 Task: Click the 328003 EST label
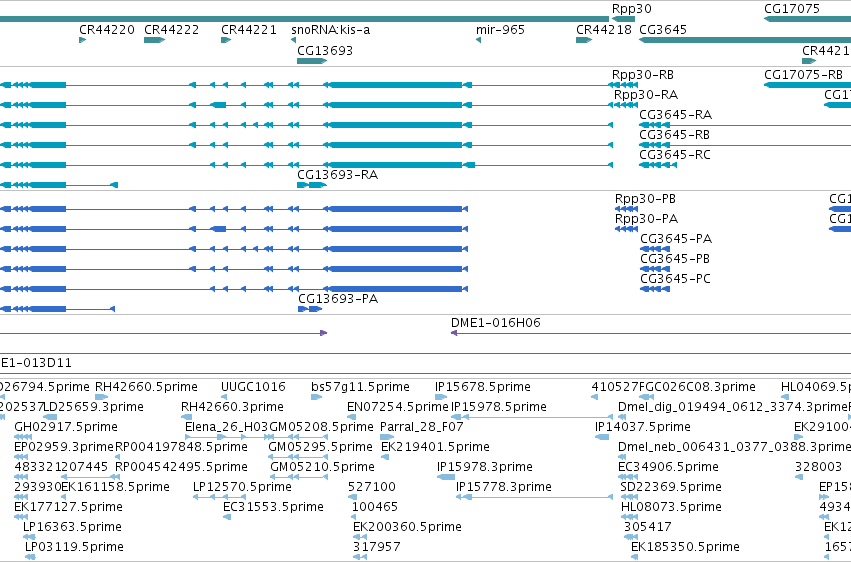coord(818,468)
